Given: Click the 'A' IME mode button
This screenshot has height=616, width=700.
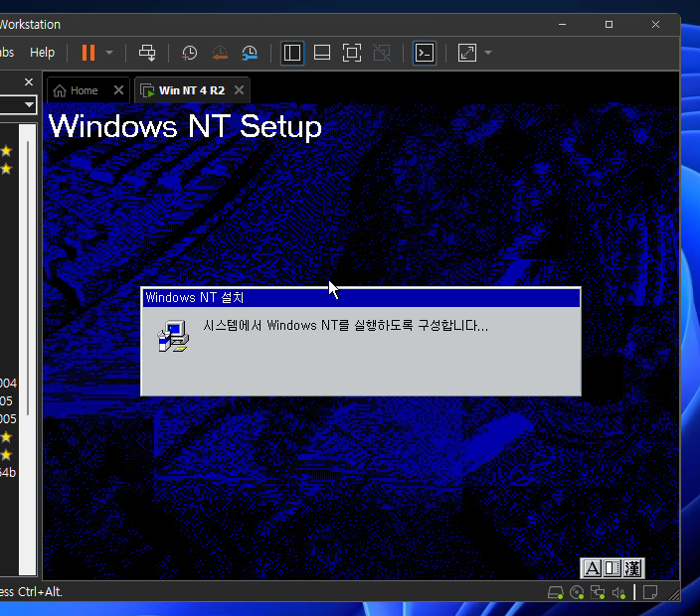Looking at the screenshot, I should pos(593,568).
